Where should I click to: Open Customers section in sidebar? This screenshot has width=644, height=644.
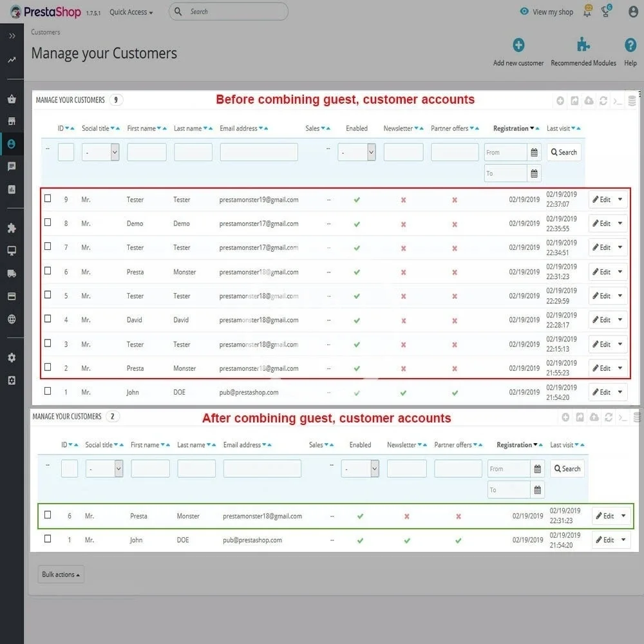click(x=12, y=144)
